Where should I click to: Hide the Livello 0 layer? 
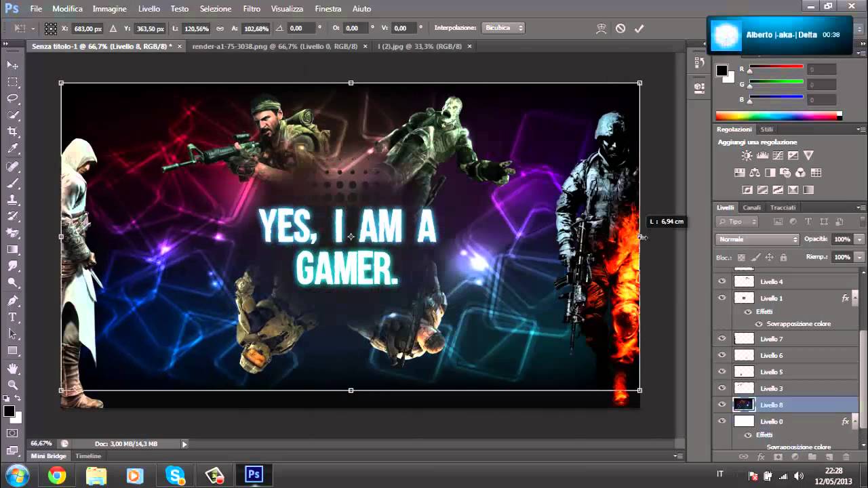coord(722,422)
